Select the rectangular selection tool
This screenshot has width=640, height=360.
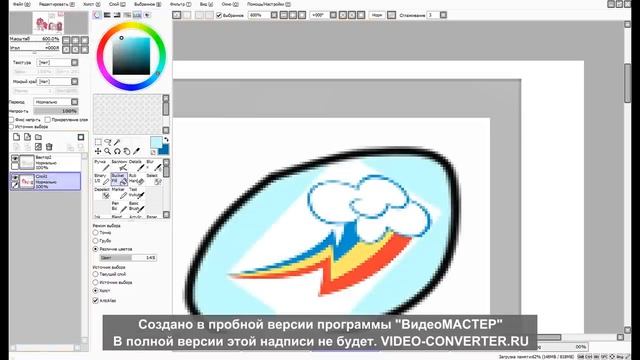pyautogui.click(x=98, y=142)
